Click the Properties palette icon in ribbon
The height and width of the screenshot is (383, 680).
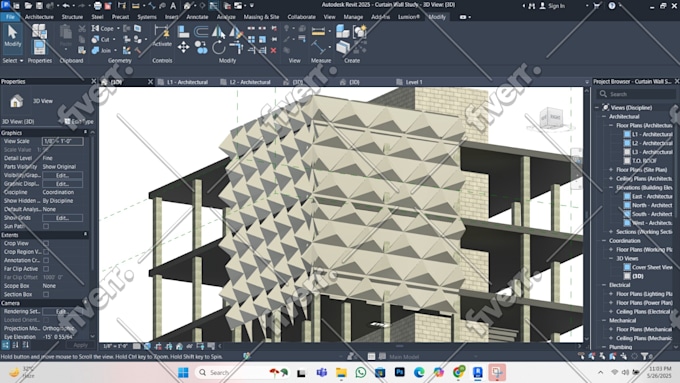tap(39, 47)
